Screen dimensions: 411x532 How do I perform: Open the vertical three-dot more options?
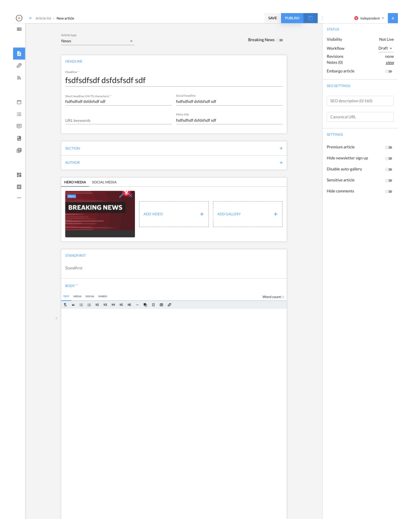click(322, 18)
